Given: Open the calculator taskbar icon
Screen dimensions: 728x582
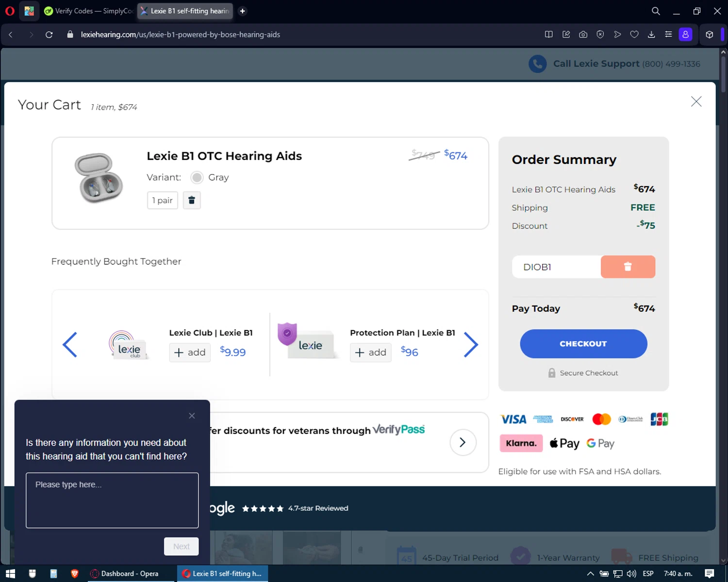Looking at the screenshot, I should click(x=53, y=574).
